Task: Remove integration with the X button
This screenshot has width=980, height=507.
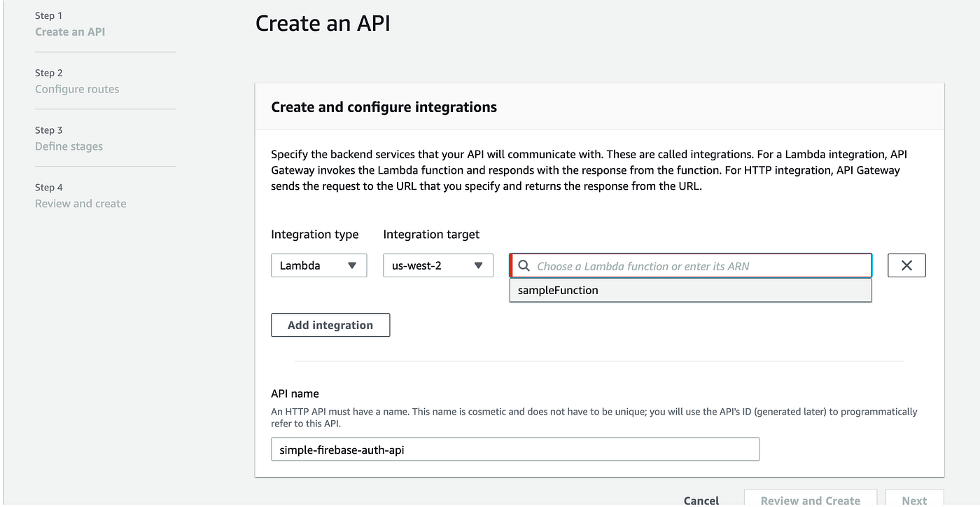Action: [x=906, y=265]
